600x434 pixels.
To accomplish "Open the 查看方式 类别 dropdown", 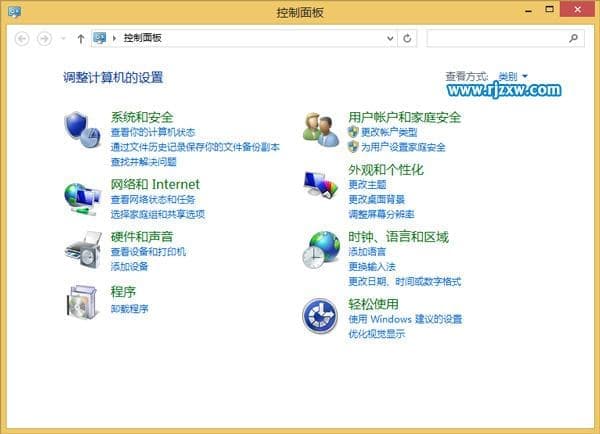I will pyautogui.click(x=513, y=76).
